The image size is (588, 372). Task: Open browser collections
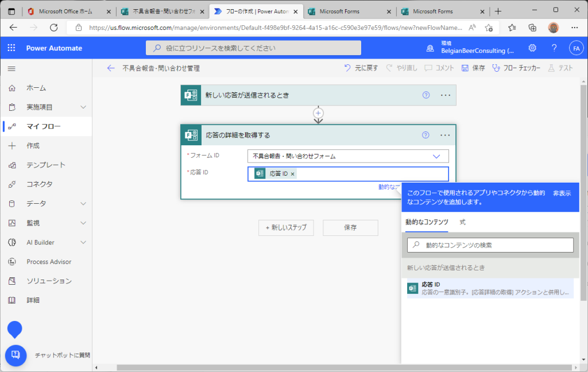click(x=532, y=28)
